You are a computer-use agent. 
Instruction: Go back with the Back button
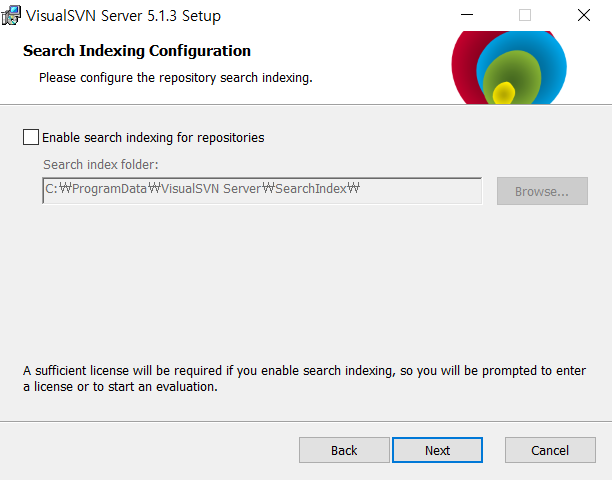(x=344, y=450)
